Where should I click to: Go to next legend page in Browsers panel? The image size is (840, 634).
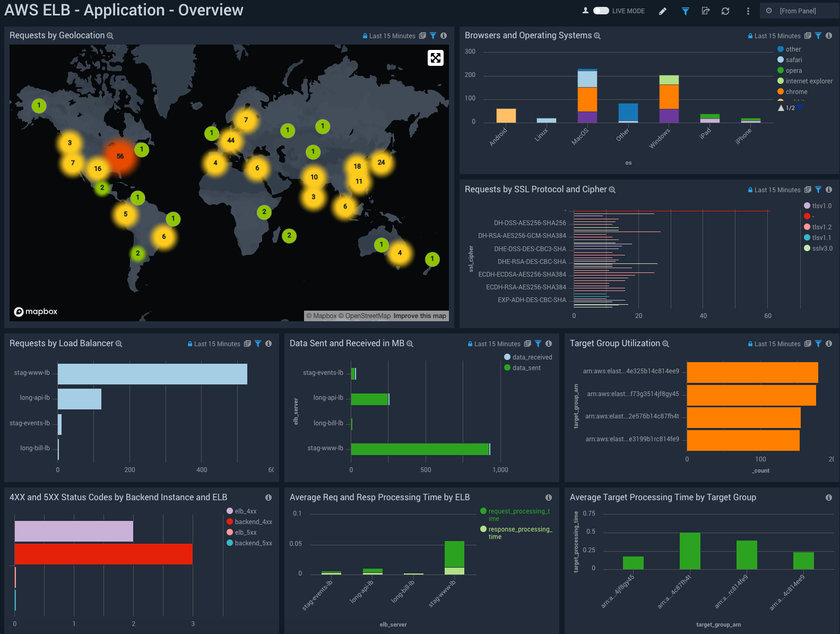[800, 108]
